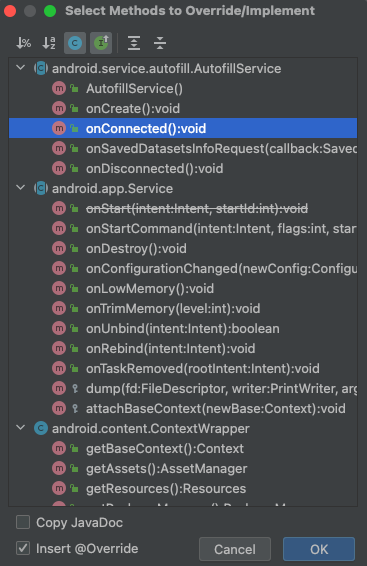Screen dimensions: 367x566
Task: Click the ContextWrapper class icon
Action: [x=41, y=428]
